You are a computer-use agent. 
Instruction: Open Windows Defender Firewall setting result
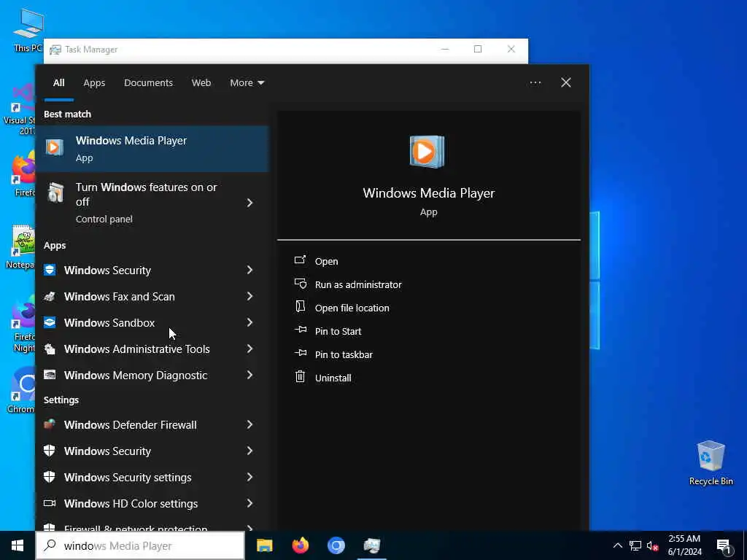pos(152,424)
